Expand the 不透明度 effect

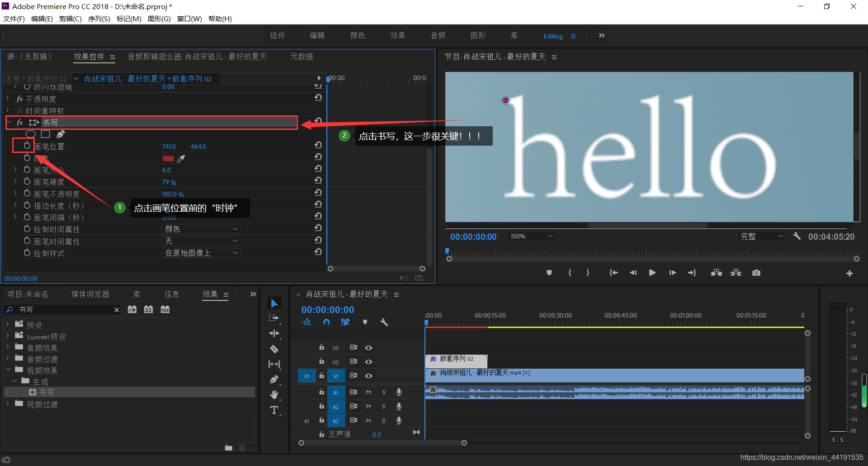coord(8,98)
